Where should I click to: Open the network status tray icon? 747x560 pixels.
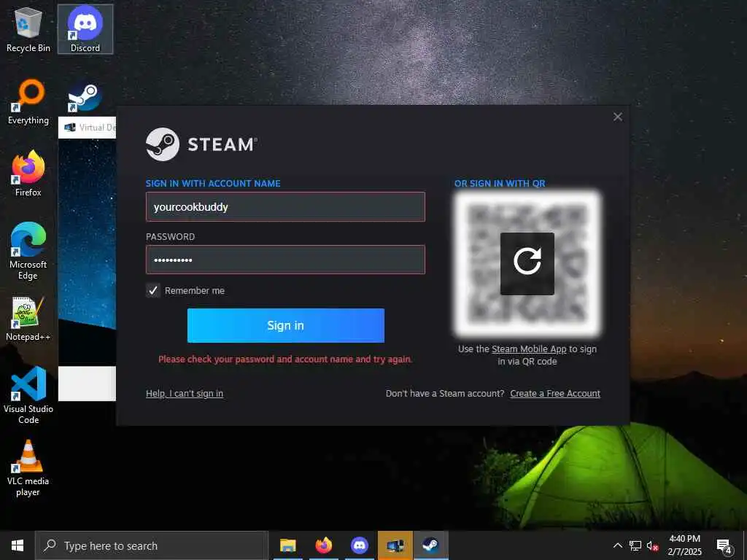click(x=635, y=545)
